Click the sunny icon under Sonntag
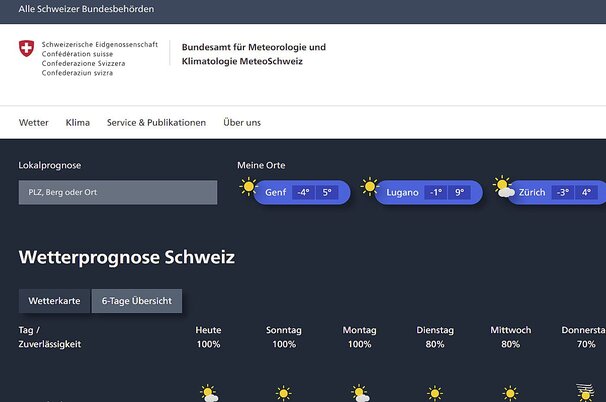The height and width of the screenshot is (402, 606). click(284, 393)
